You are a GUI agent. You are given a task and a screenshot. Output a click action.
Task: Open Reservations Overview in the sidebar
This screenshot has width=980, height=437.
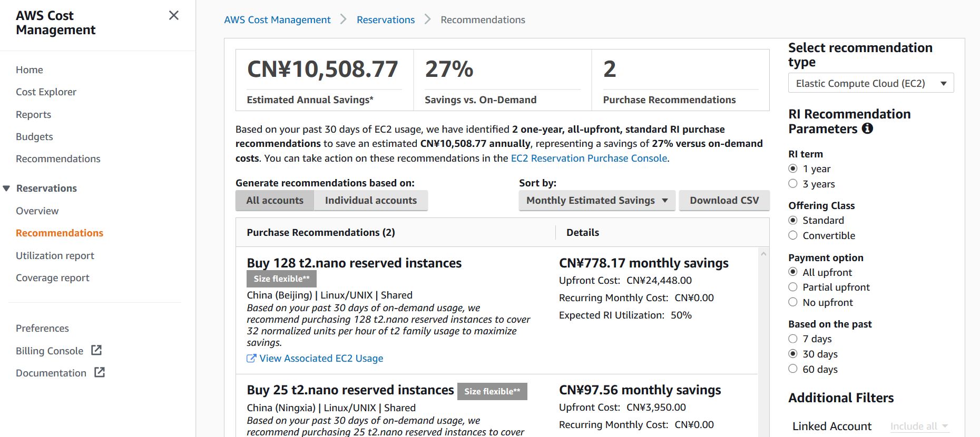point(37,211)
